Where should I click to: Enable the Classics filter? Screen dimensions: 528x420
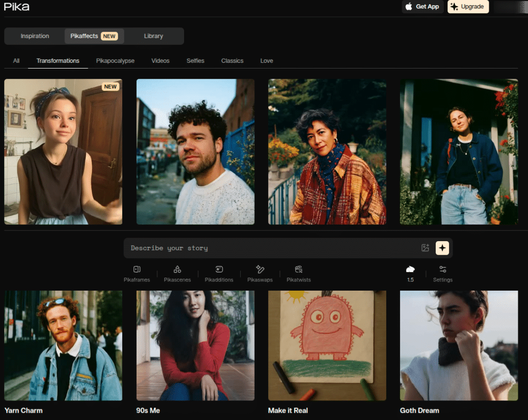point(232,60)
